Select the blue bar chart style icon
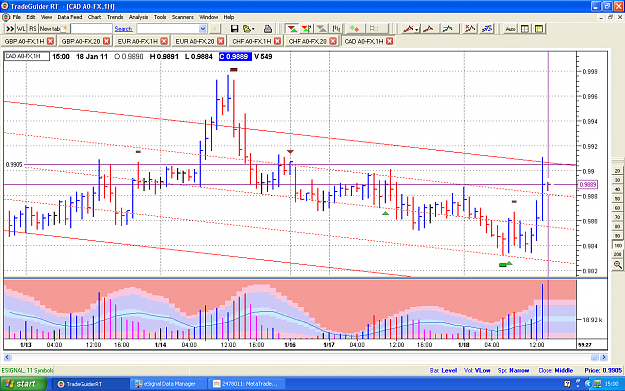This screenshot has height=391, width=625. click(336, 29)
